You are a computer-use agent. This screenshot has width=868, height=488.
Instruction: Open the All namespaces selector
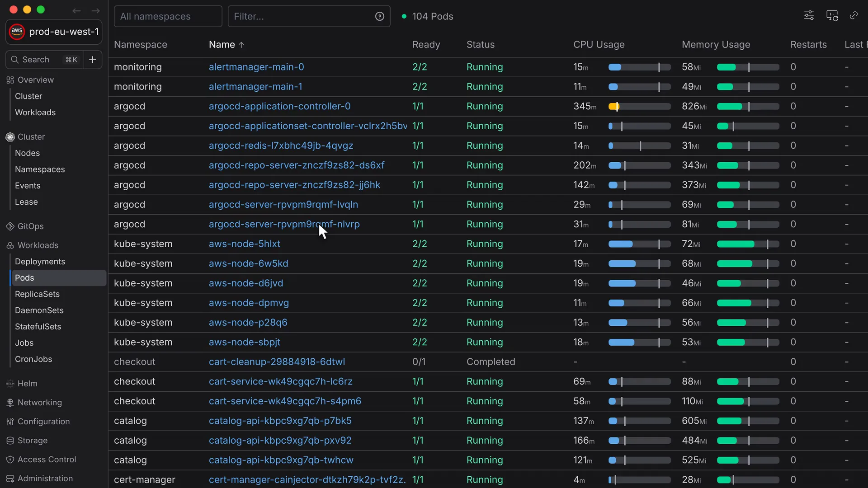click(x=168, y=16)
